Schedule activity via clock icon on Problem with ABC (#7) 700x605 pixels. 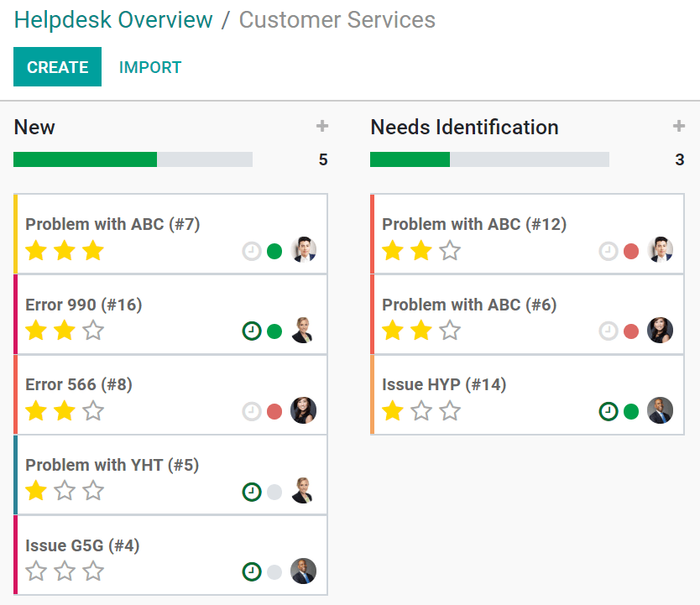pos(251,251)
